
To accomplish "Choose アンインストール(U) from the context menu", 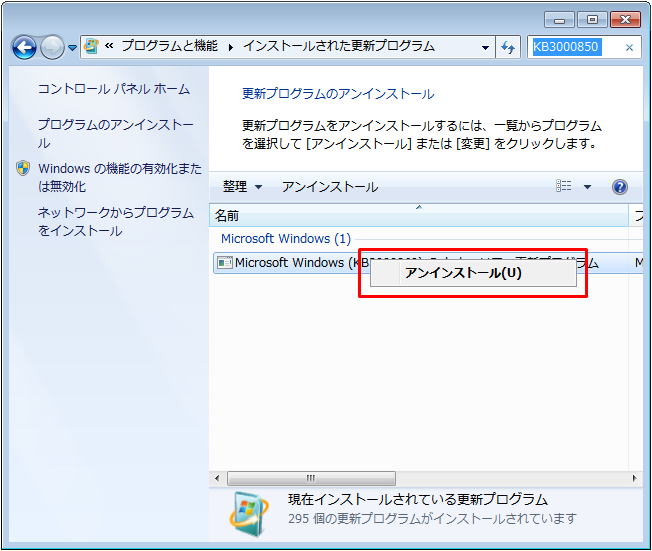I will coord(473,273).
